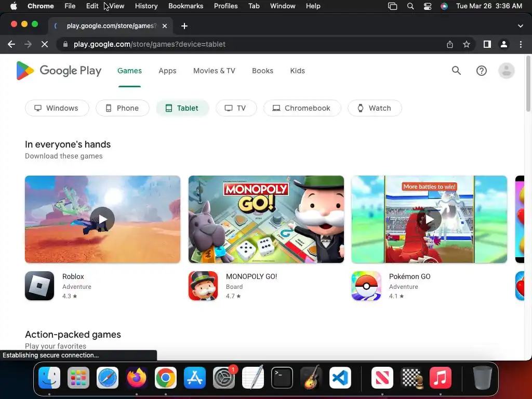Toggle the Chrome side panel icon
This screenshot has width=532, height=399.
pos(487,44)
